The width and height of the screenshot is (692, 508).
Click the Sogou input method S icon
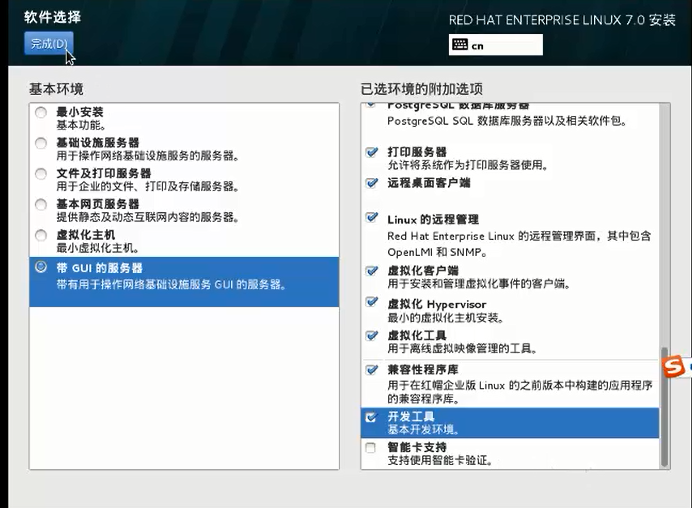click(x=673, y=366)
